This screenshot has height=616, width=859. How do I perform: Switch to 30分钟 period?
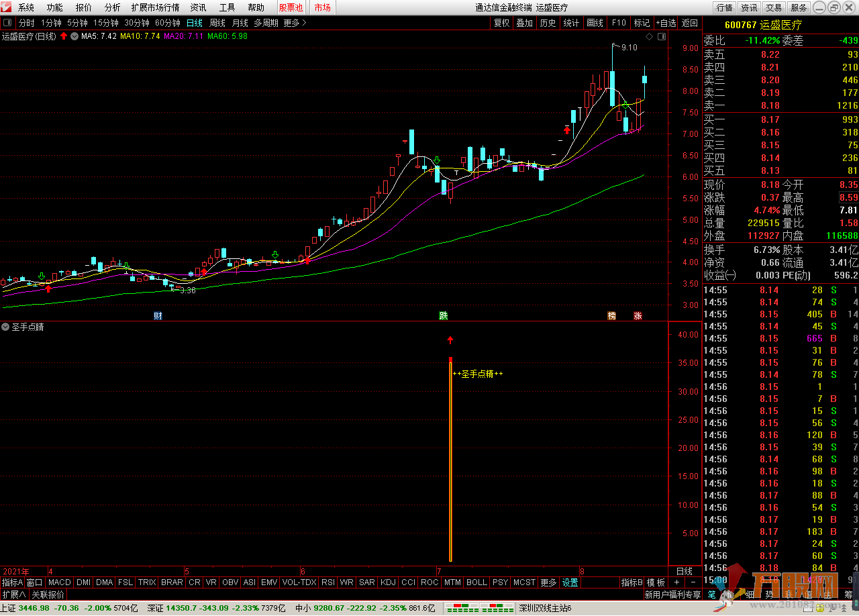coord(137,23)
